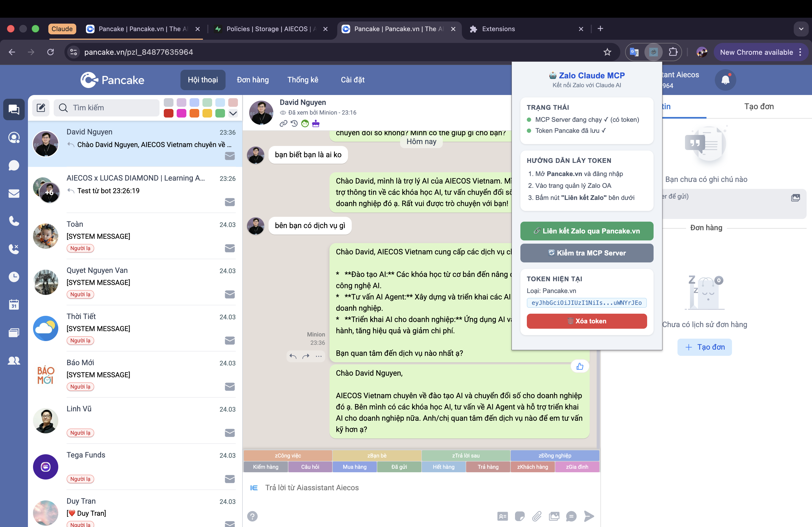Screen dimensions: 812x527
Task: Apply the zCông việc tag
Action: tap(288, 455)
